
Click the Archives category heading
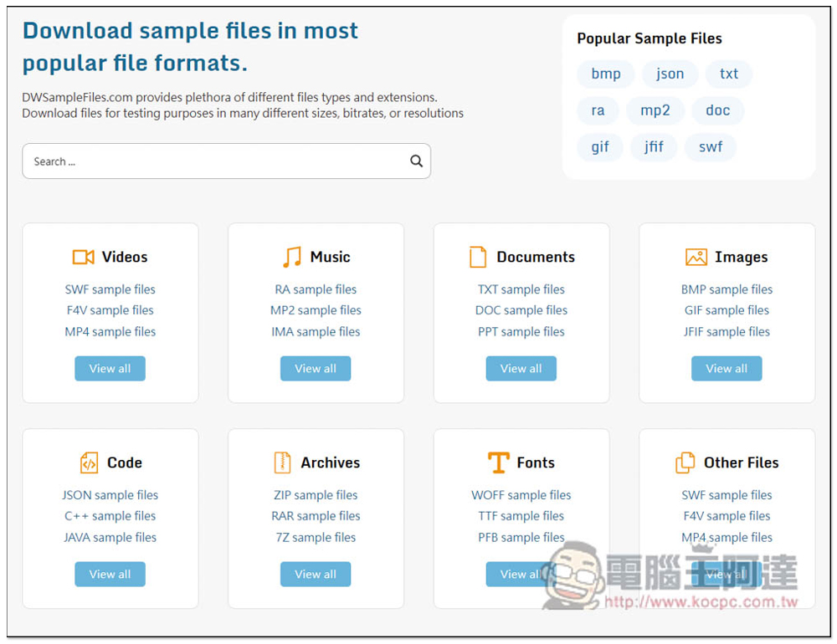[x=330, y=463]
